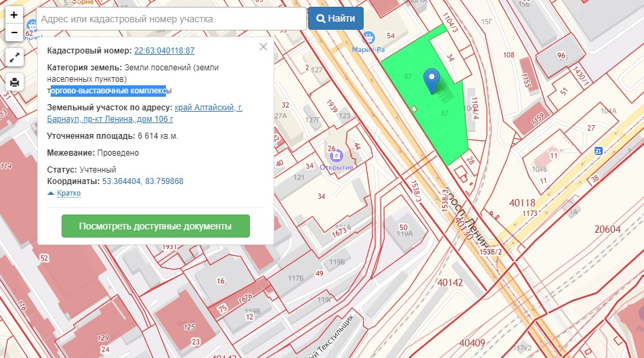Zoom in the map with plus button
This screenshot has height=358, width=644.
14,14
